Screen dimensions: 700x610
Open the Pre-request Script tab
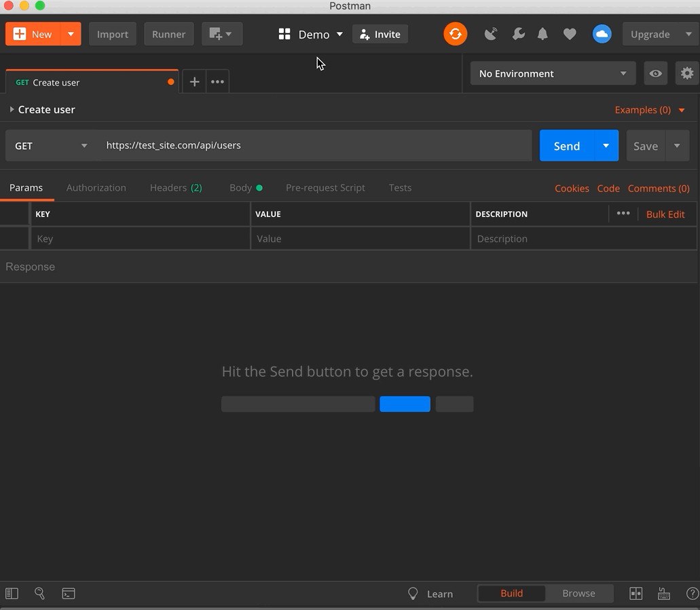point(325,187)
